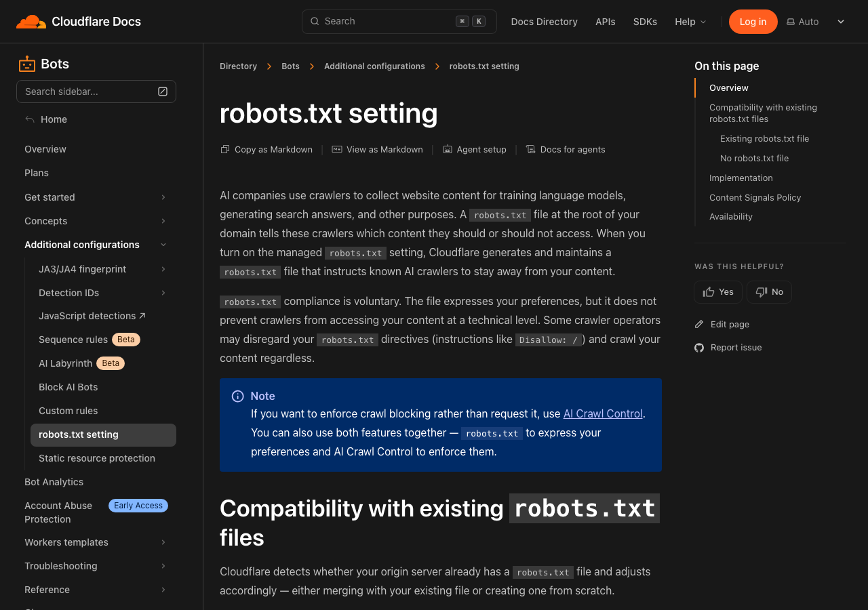Click the Edit page pencil icon
The width and height of the screenshot is (868, 610).
pos(699,325)
